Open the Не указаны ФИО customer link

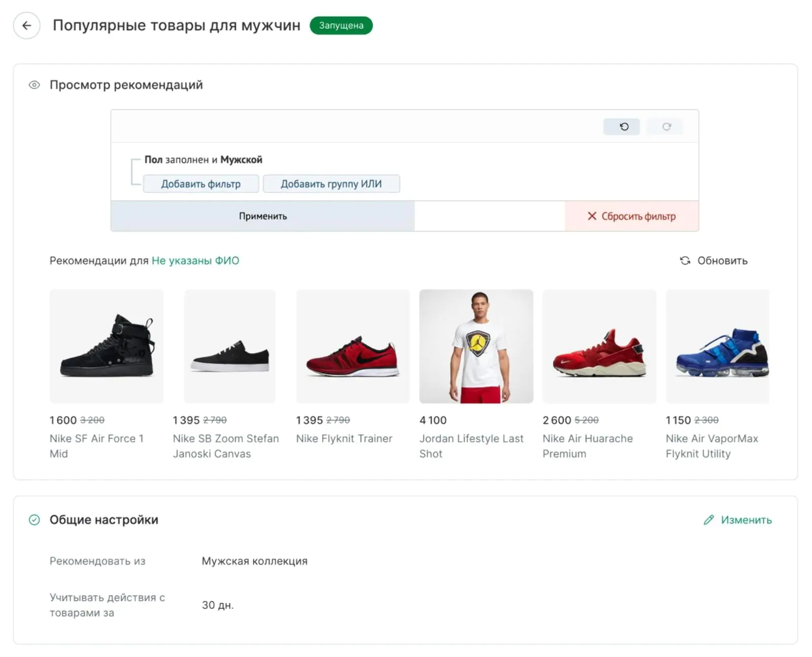tap(195, 261)
